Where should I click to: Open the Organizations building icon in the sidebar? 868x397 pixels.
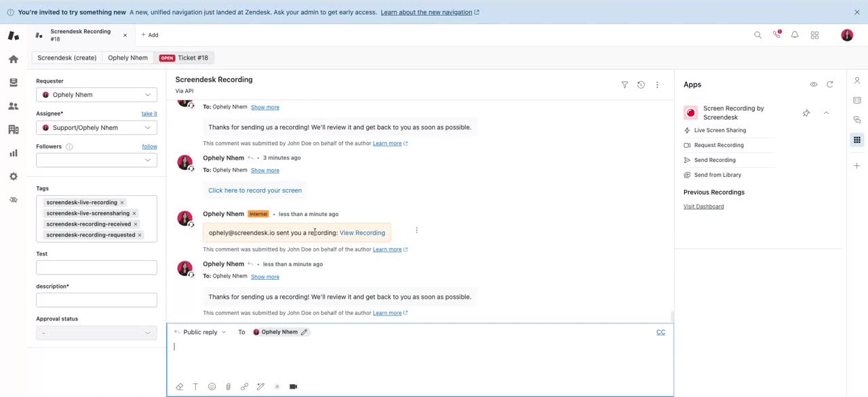[13, 129]
